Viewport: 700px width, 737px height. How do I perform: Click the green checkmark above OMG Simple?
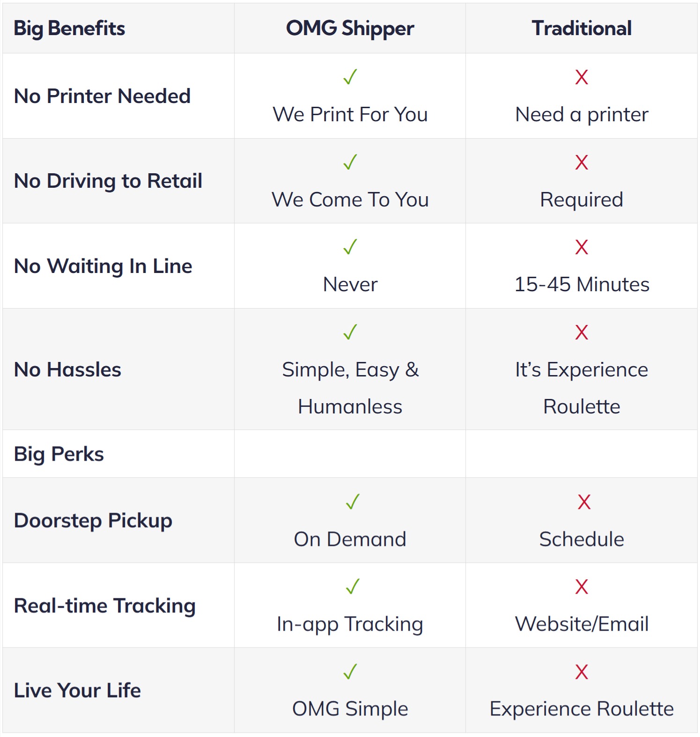(x=350, y=672)
